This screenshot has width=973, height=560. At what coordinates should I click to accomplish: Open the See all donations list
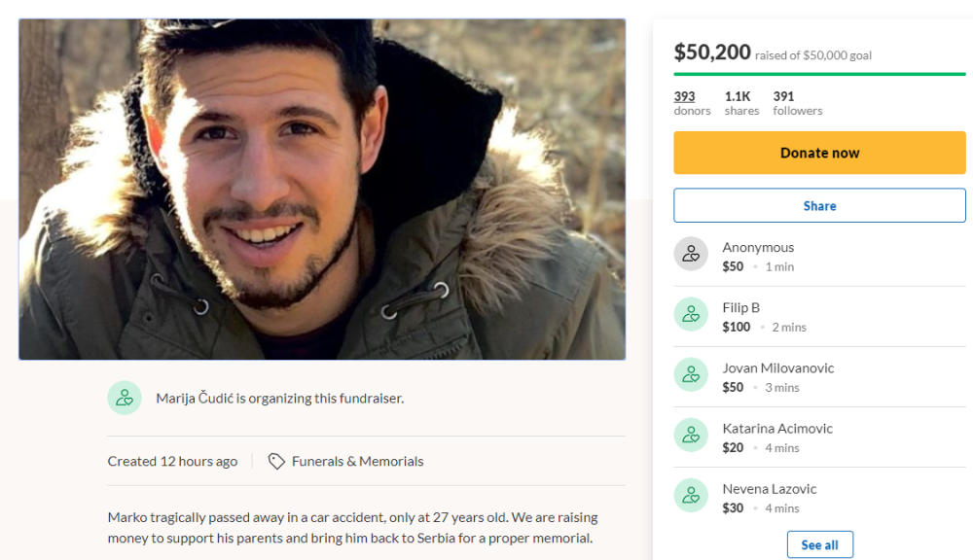(819, 543)
